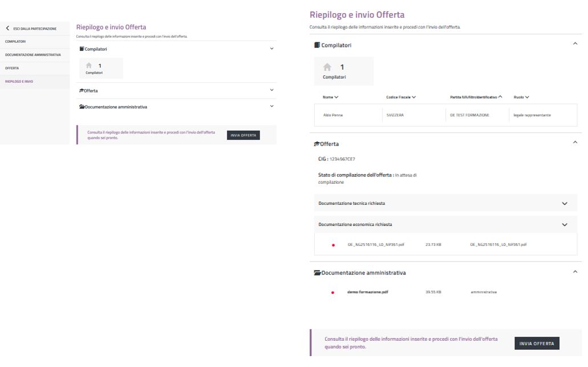Collapse the Documentazione economica richiesta panel
The height and width of the screenshot is (367, 588).
click(565, 224)
